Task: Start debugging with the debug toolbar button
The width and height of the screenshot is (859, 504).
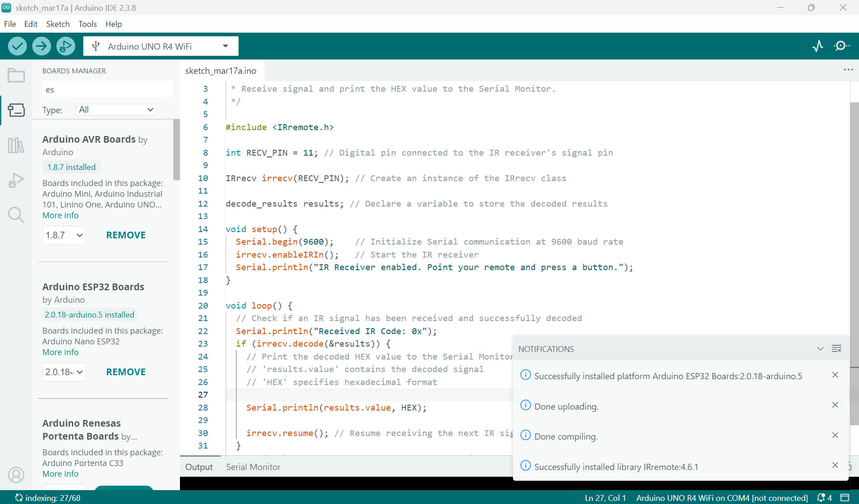Action: (x=66, y=46)
